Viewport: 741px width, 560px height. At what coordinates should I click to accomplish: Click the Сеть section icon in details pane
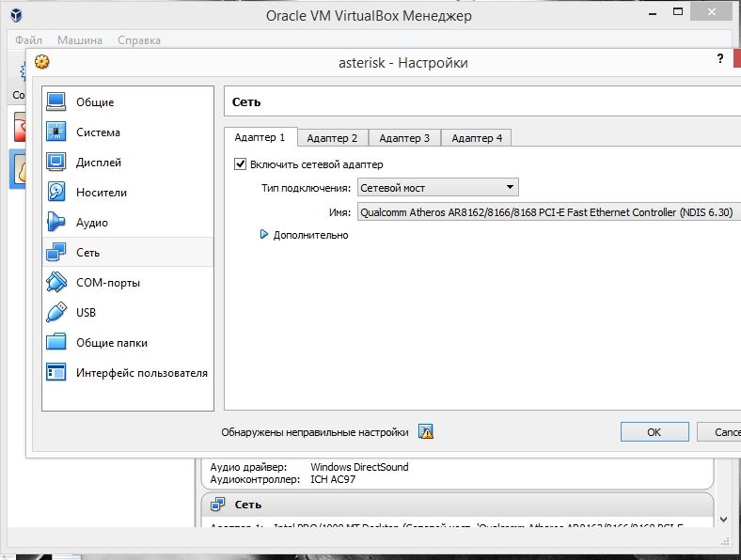click(x=218, y=505)
